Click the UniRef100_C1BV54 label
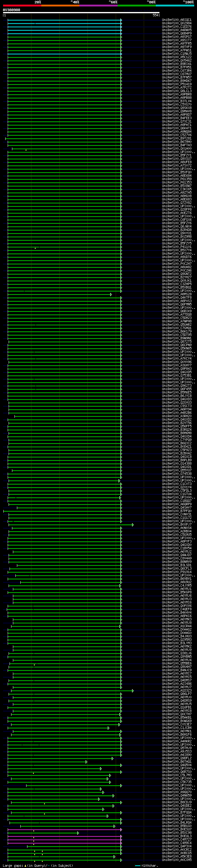 177,548
